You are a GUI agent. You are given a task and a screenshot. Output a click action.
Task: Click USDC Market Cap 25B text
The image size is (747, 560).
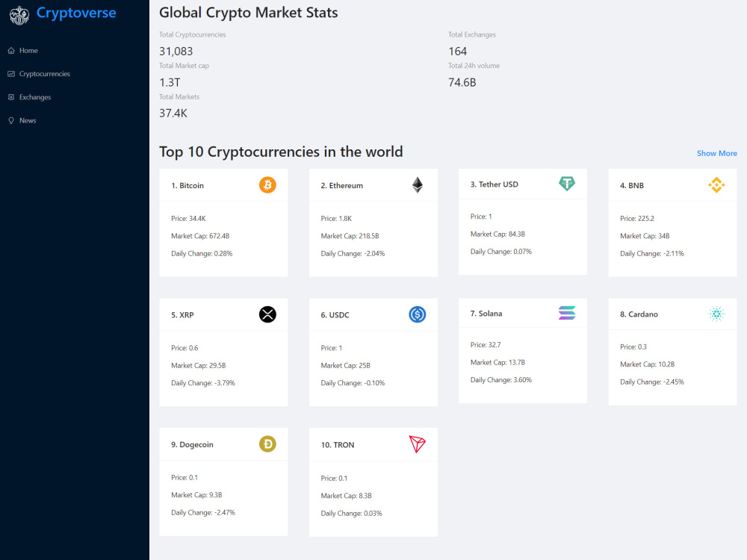click(345, 366)
